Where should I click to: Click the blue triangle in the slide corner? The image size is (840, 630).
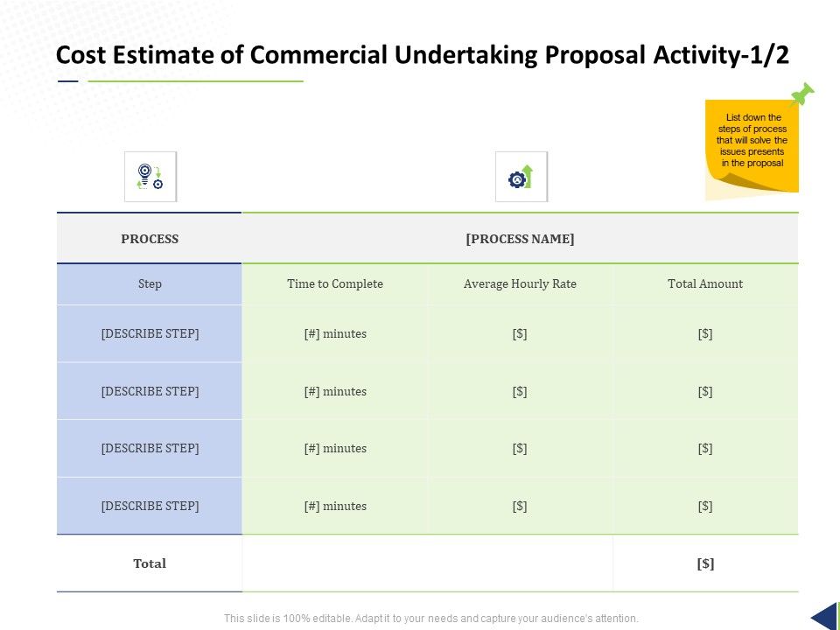824,616
